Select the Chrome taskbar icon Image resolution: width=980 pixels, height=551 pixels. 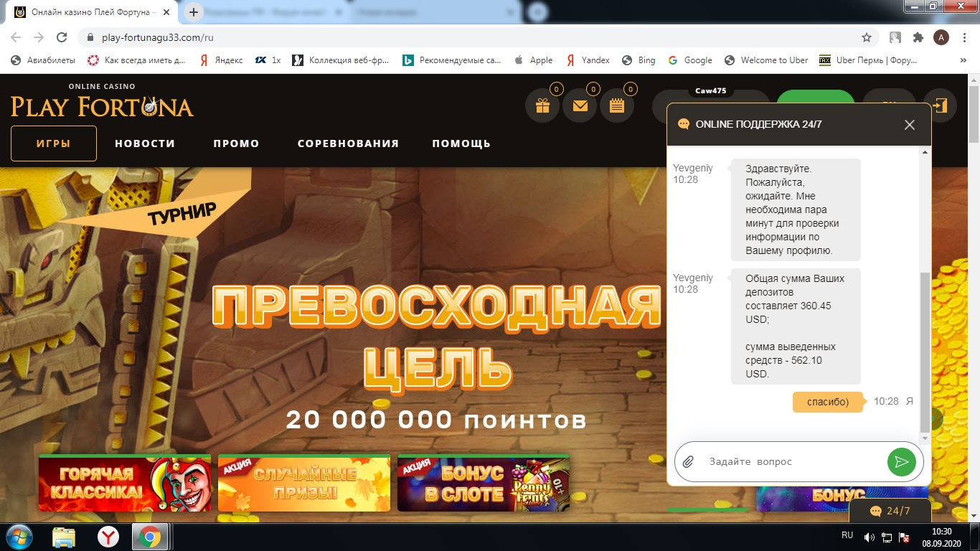point(150,537)
